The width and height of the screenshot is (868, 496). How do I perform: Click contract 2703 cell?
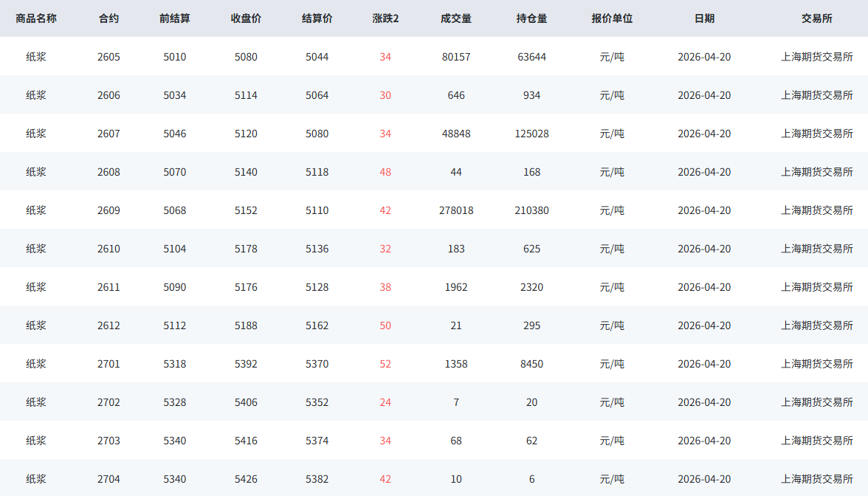[x=108, y=441]
